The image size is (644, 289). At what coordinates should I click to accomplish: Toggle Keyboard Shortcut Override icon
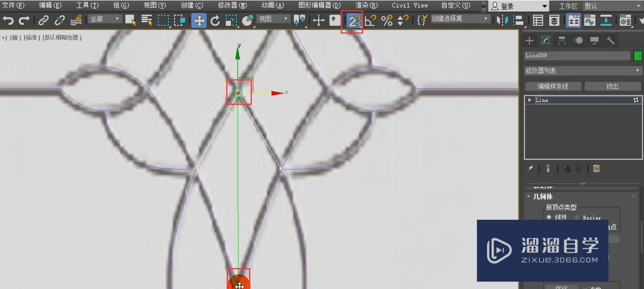tap(335, 20)
